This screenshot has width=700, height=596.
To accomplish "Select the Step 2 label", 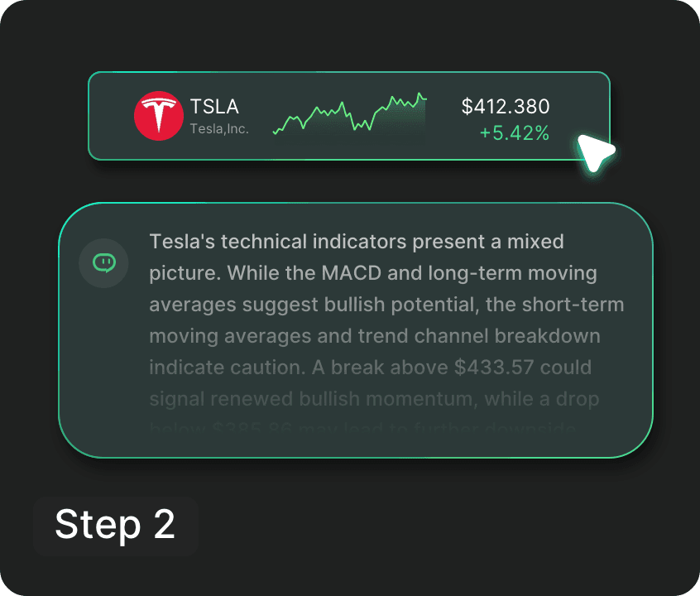I will [x=115, y=526].
